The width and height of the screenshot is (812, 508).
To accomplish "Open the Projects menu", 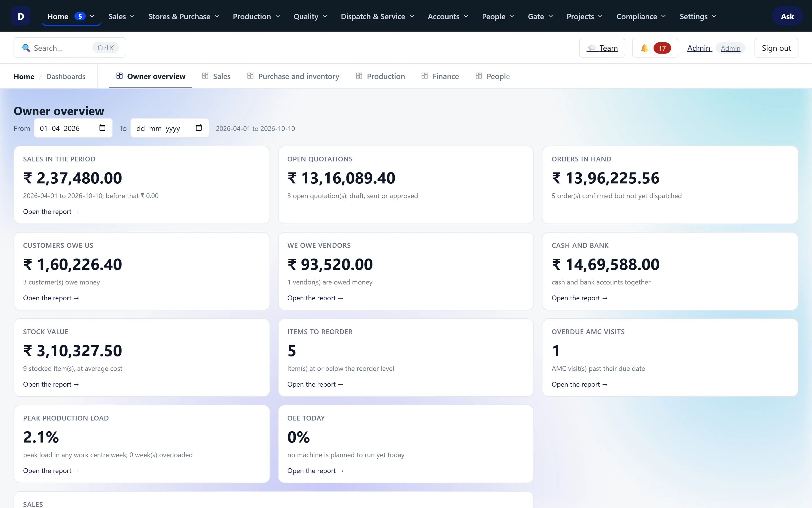I will 584,16.
